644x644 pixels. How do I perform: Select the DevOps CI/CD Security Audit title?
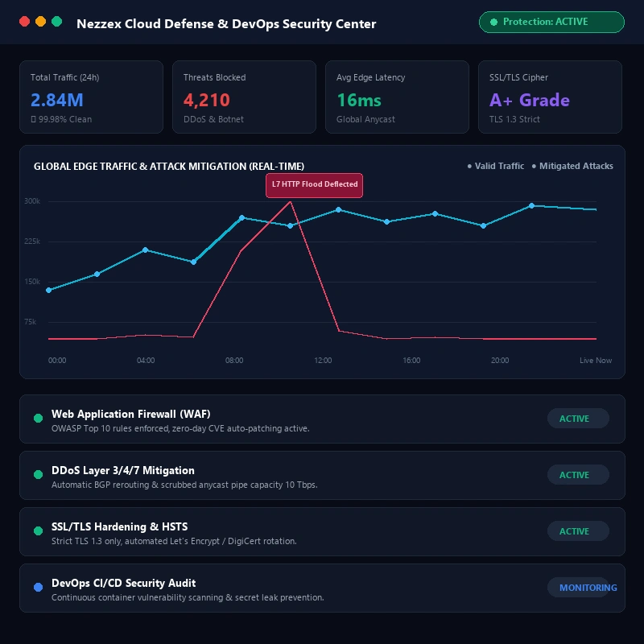tap(124, 583)
